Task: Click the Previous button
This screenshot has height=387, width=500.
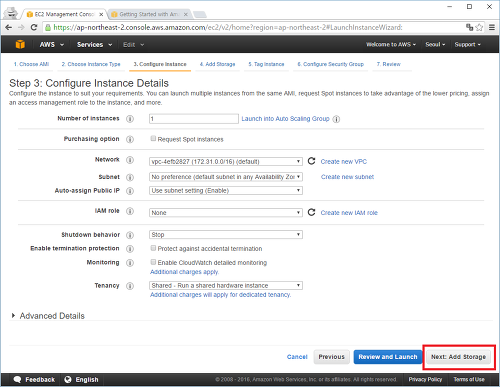Action: pyautogui.click(x=331, y=357)
